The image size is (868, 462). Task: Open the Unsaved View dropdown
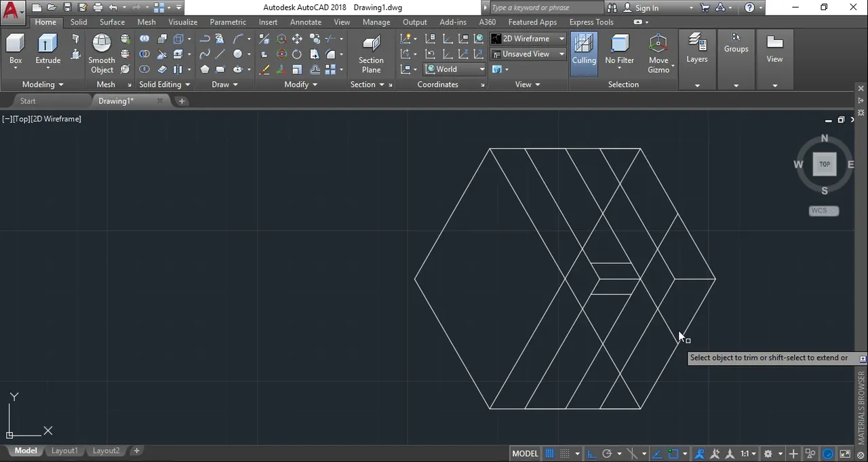[528, 54]
